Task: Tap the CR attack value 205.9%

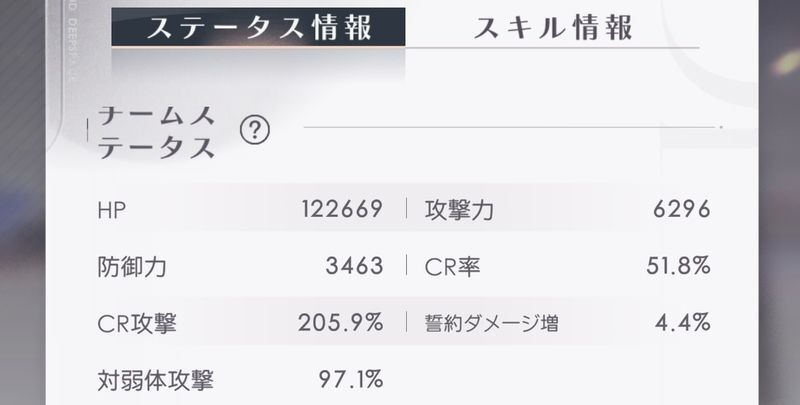Action: click(x=341, y=323)
